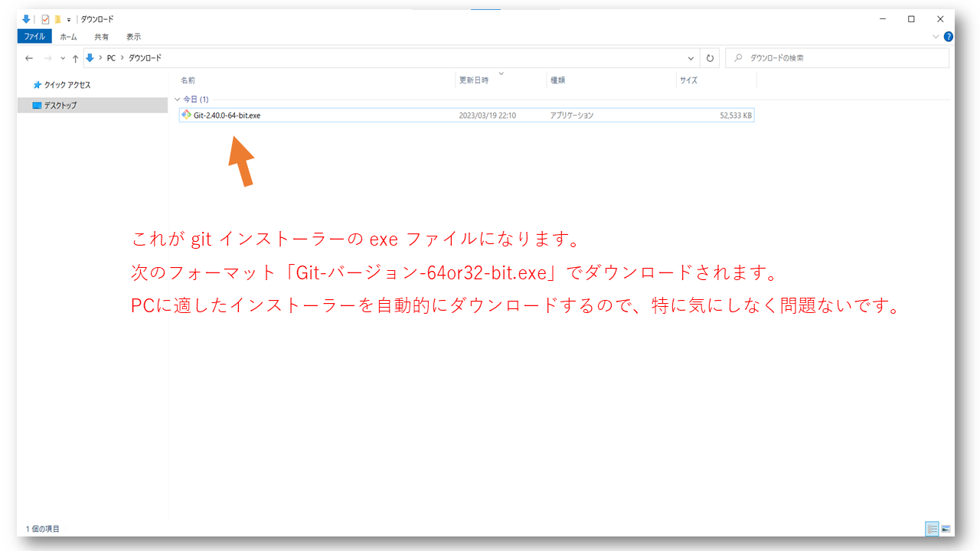Switch to the 表示 ribbon tab
The width and height of the screenshot is (980, 551).
pyautogui.click(x=133, y=37)
